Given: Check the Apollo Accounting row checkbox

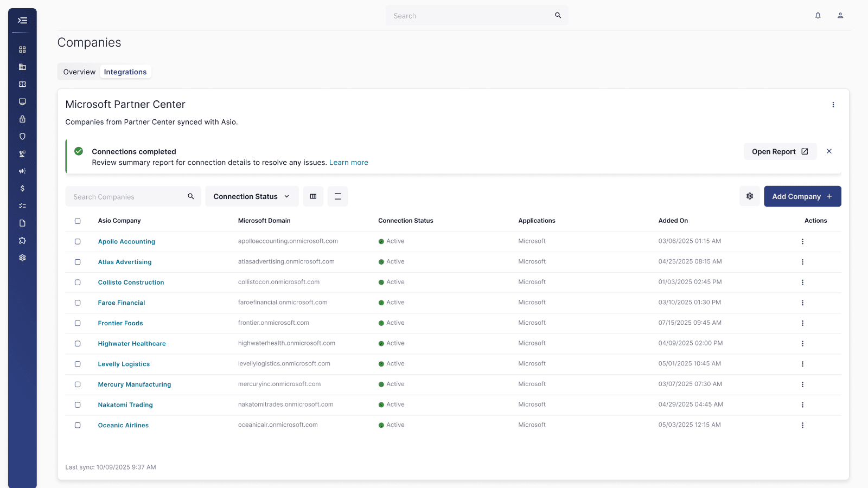Looking at the screenshot, I should tap(78, 241).
